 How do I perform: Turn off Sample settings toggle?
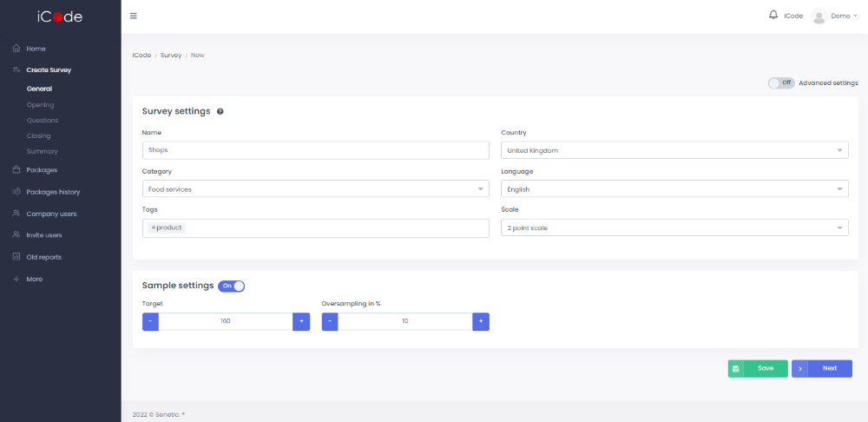(232, 286)
